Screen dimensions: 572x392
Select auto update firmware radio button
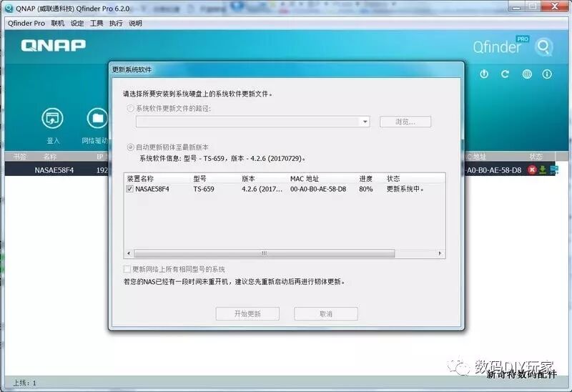(130, 147)
